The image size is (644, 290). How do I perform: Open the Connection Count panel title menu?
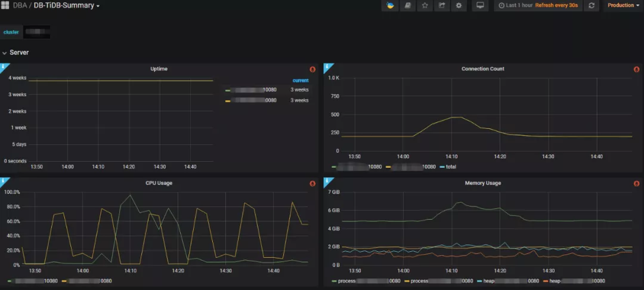coord(482,69)
